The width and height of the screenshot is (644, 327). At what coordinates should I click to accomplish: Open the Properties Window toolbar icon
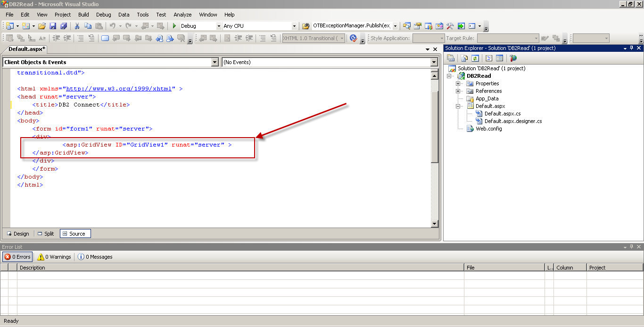point(417,26)
